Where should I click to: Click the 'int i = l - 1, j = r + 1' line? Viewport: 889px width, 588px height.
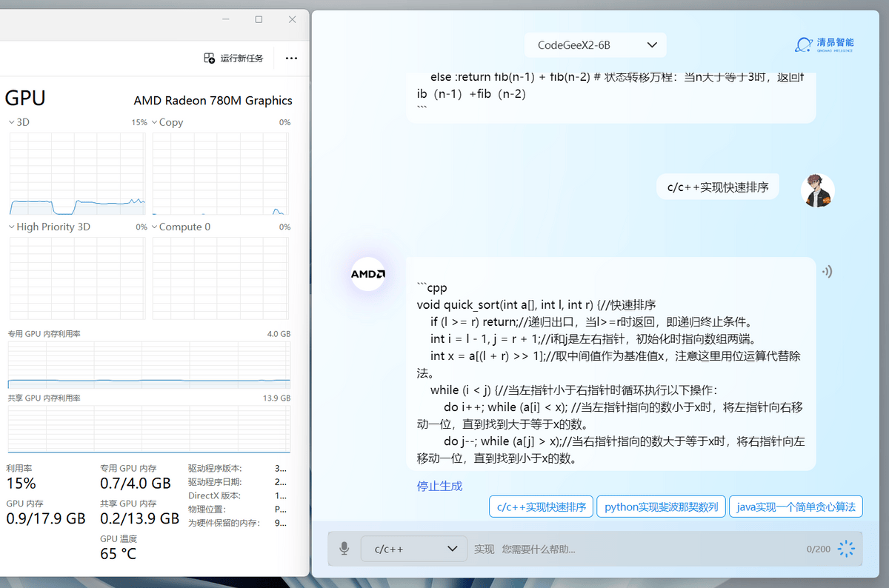tap(593, 339)
